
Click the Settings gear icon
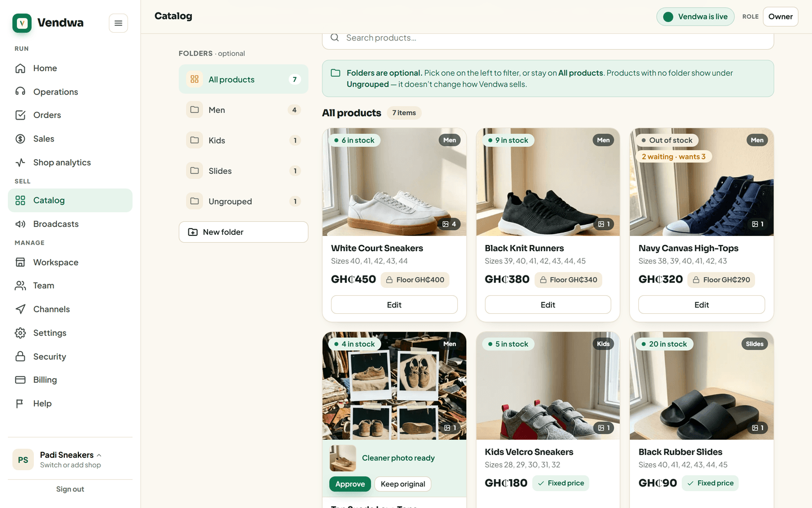[20, 333]
